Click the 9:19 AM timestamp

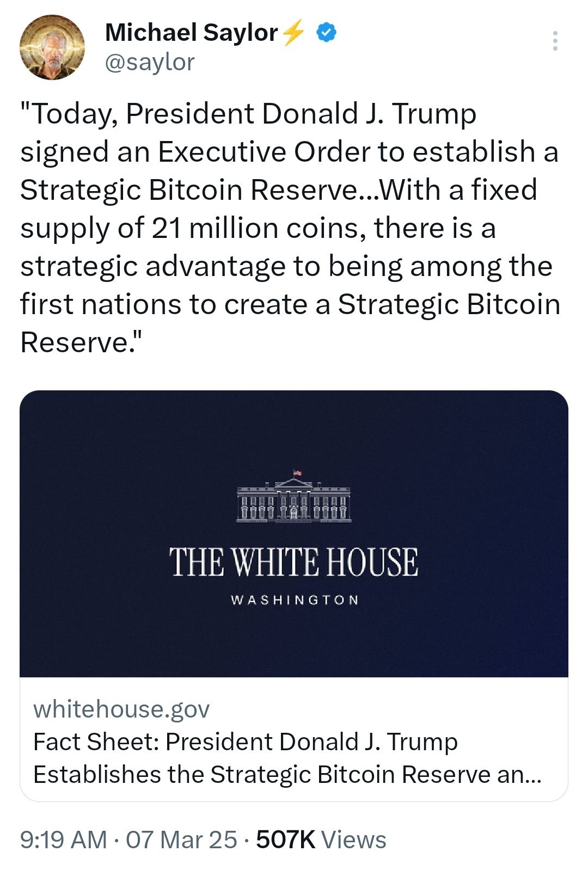point(64,839)
